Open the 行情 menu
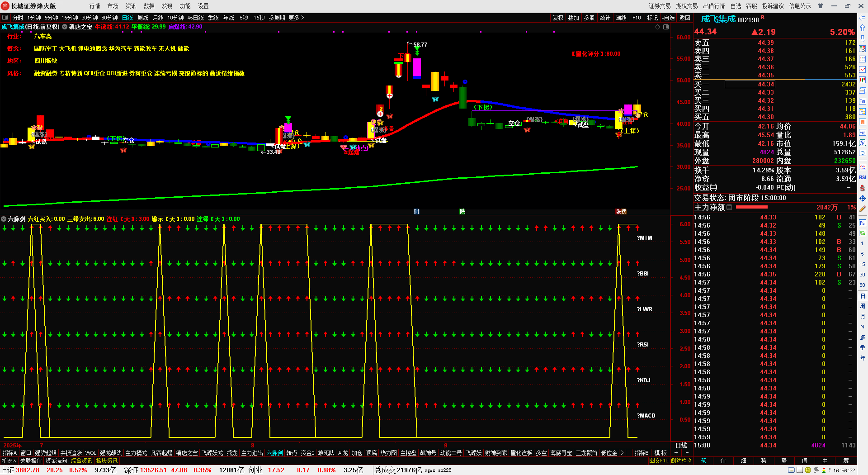This screenshot has width=868, height=475. click(95, 6)
